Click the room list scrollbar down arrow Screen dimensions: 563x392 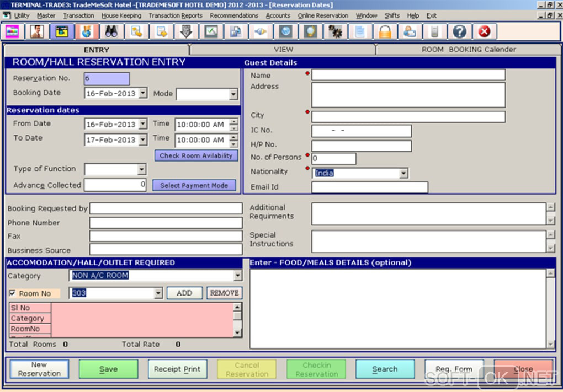[237, 333]
